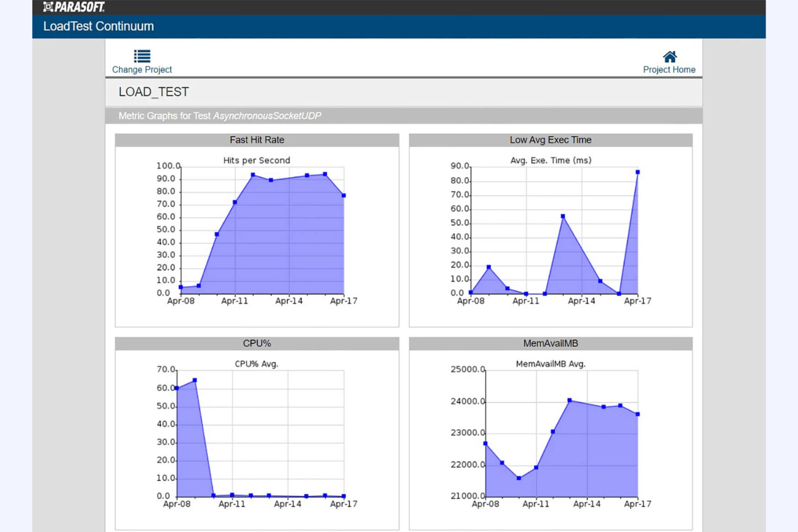Click the Avg. Exe. Time (ms) chart title
The height and width of the screenshot is (532, 798).
pyautogui.click(x=550, y=160)
